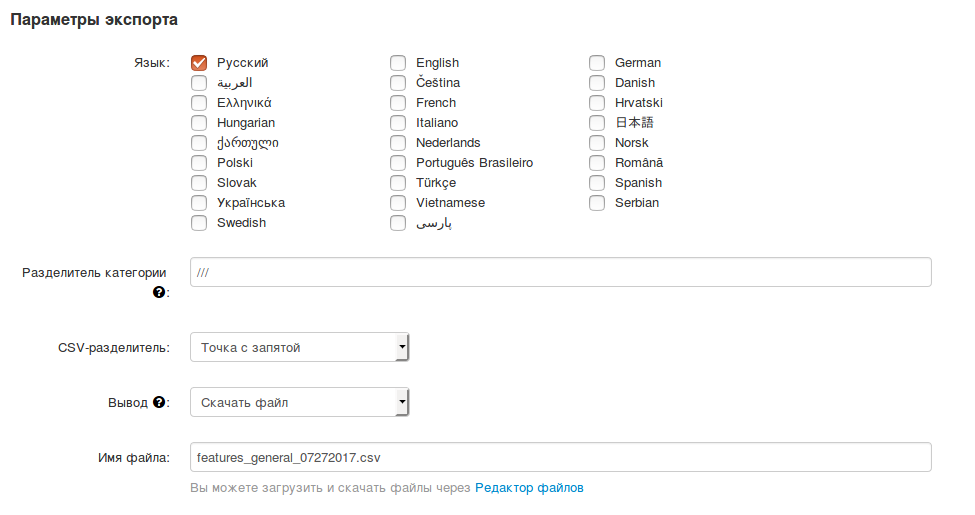
Task: Select the Serbian checkbox
Action: [597, 203]
